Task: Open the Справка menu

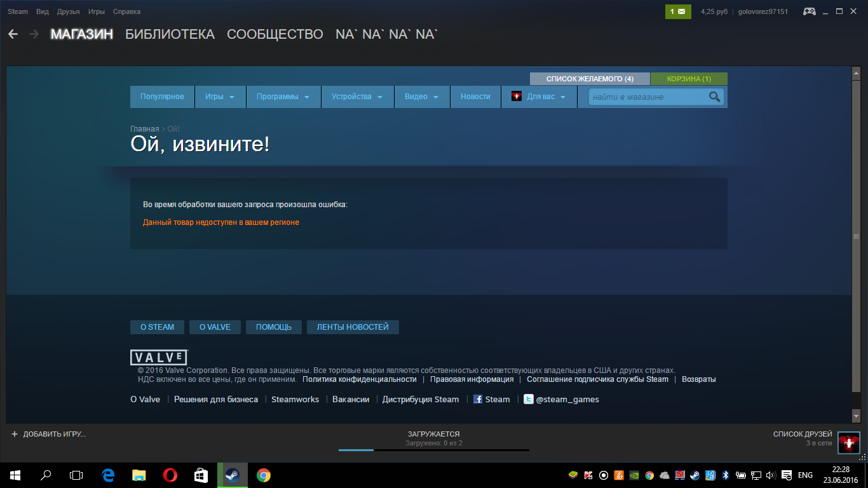Action: pyautogui.click(x=126, y=11)
